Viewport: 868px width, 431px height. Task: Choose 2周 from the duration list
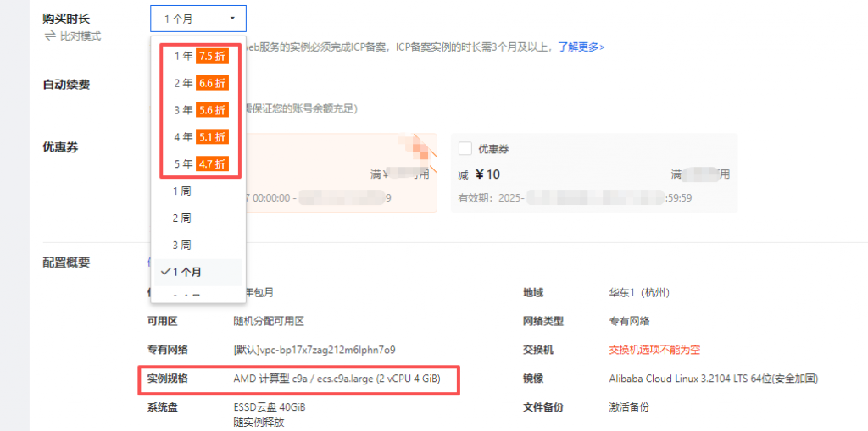[x=182, y=218]
